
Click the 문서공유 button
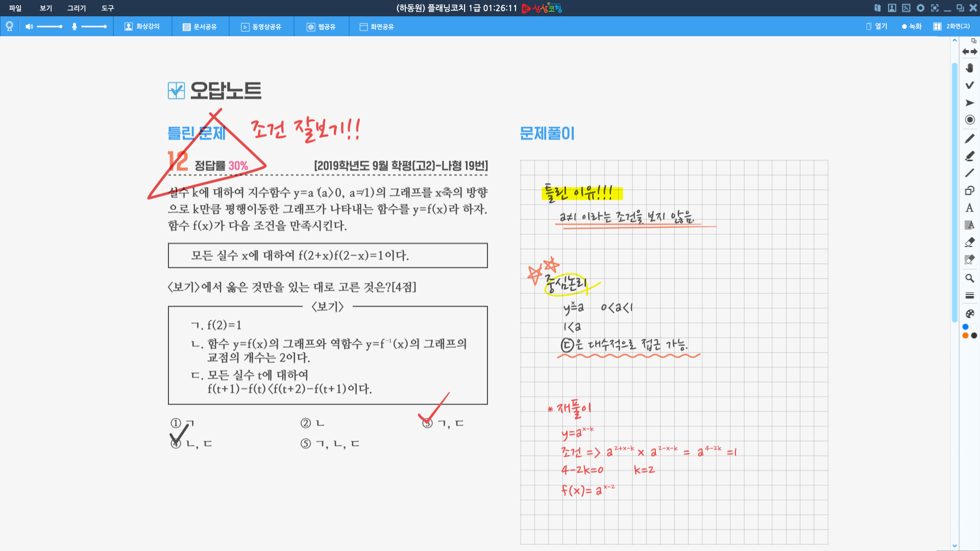[200, 27]
